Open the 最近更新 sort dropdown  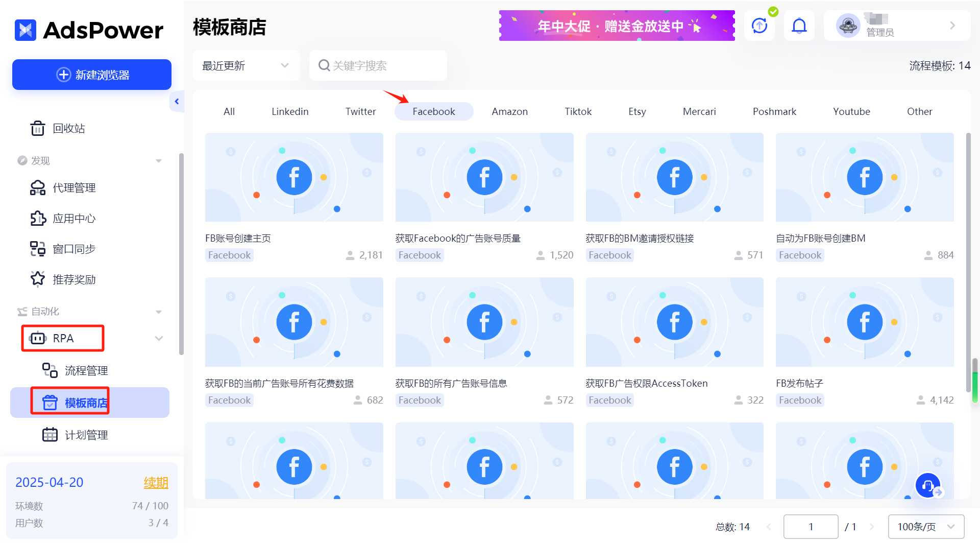point(246,65)
